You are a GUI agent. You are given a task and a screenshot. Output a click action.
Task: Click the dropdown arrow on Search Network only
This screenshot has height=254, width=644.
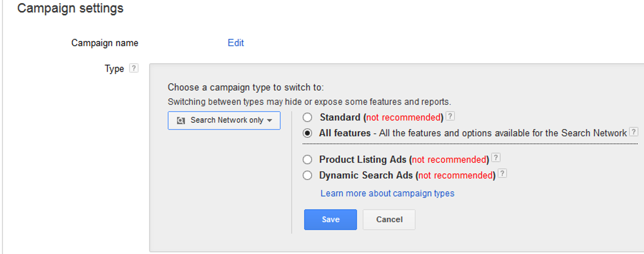270,121
